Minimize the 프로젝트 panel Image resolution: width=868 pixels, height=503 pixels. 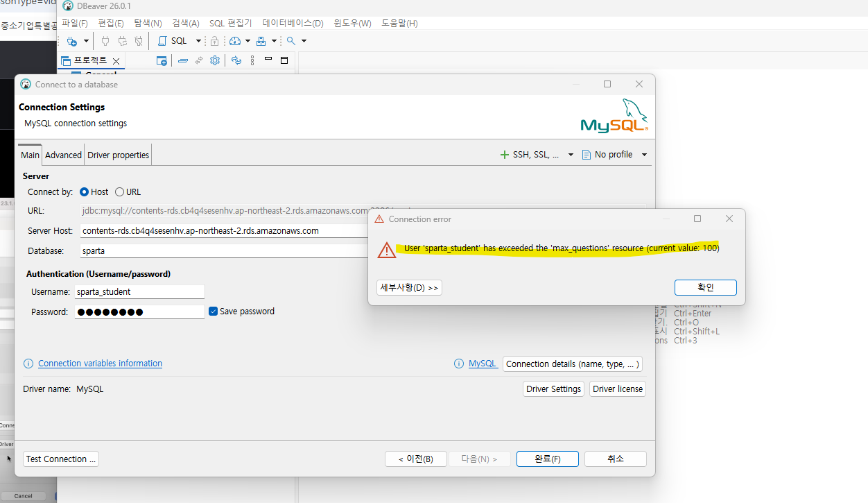click(x=268, y=60)
